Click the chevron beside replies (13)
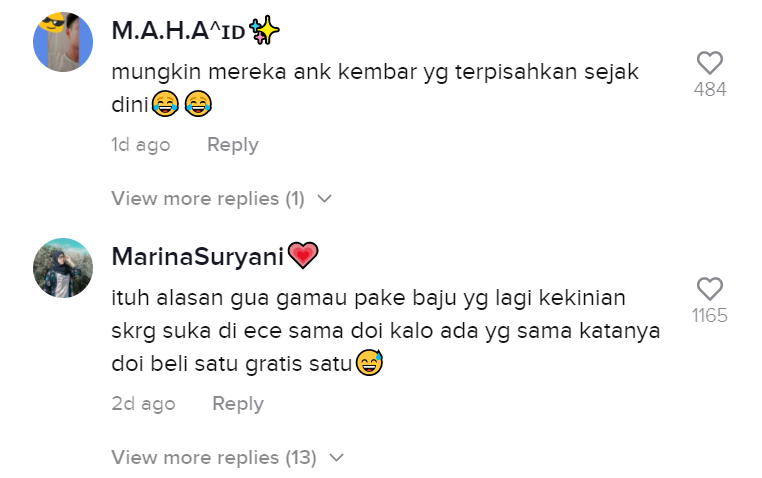Image resolution: width=762 pixels, height=478 pixels. [336, 458]
